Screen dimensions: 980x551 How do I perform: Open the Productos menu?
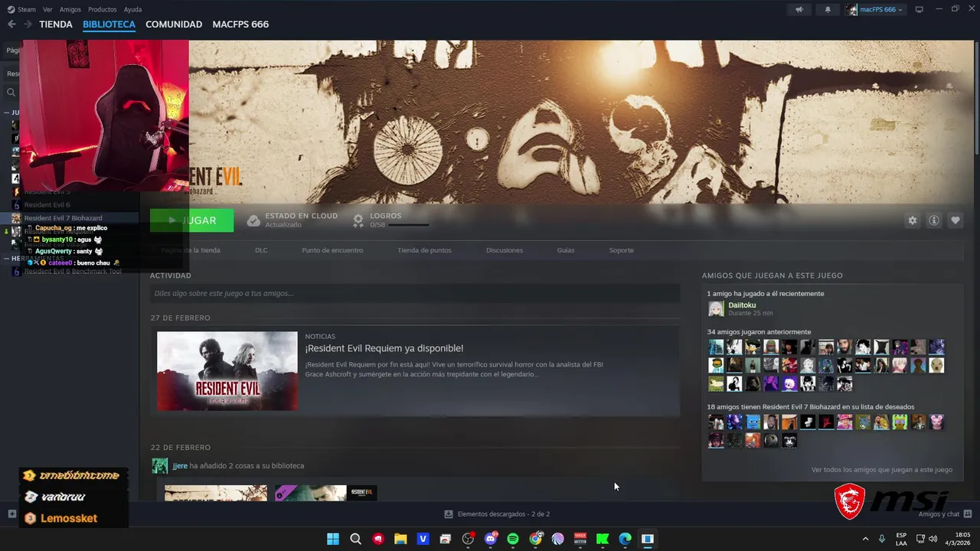coord(103,9)
